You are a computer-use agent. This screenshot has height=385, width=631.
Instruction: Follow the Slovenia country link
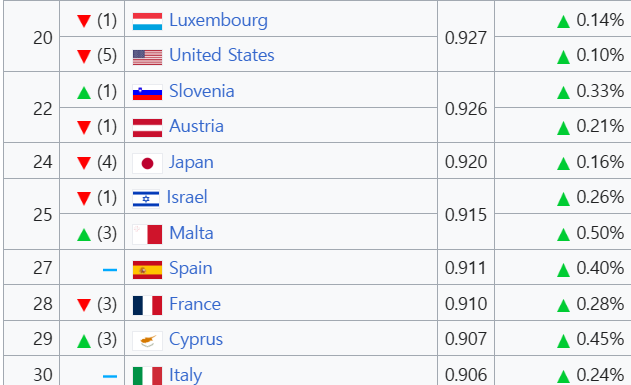point(201,91)
